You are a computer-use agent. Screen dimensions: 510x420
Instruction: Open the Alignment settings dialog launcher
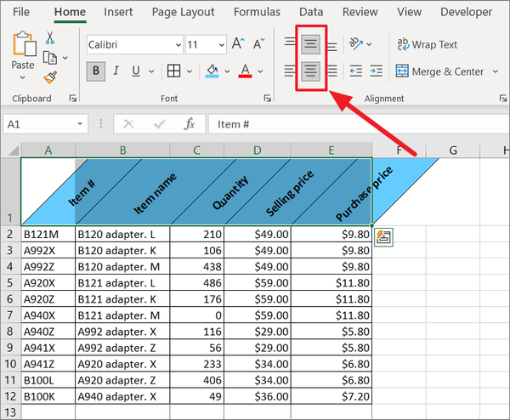[503, 99]
